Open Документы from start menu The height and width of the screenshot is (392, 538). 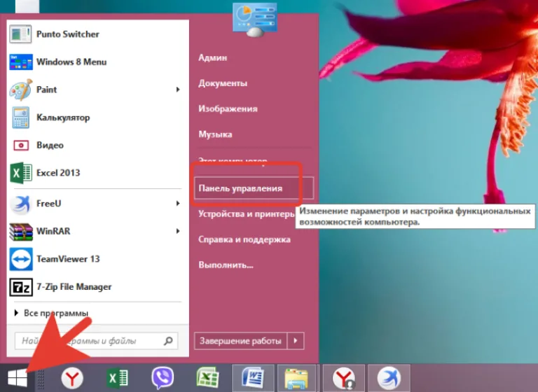point(223,83)
